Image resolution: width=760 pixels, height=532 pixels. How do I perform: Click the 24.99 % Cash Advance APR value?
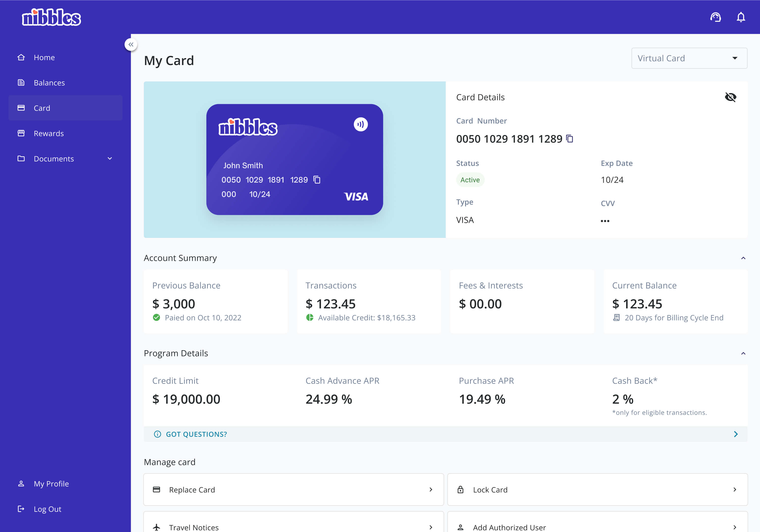pos(329,399)
